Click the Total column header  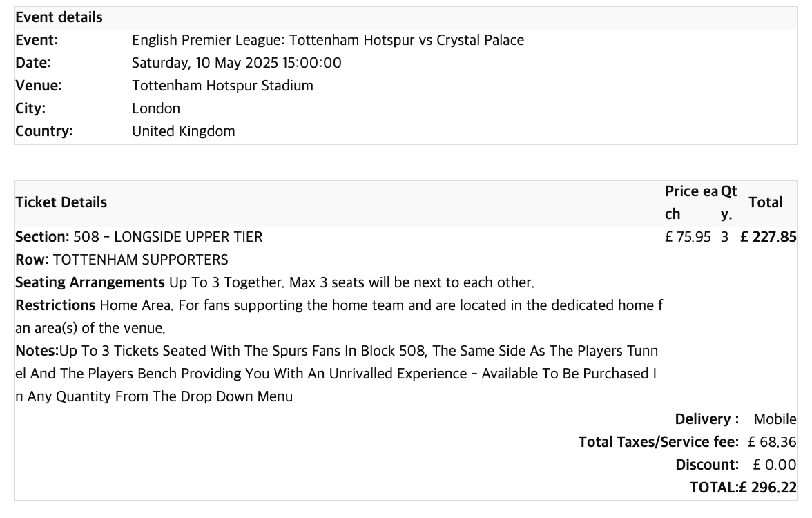pyautogui.click(x=765, y=202)
